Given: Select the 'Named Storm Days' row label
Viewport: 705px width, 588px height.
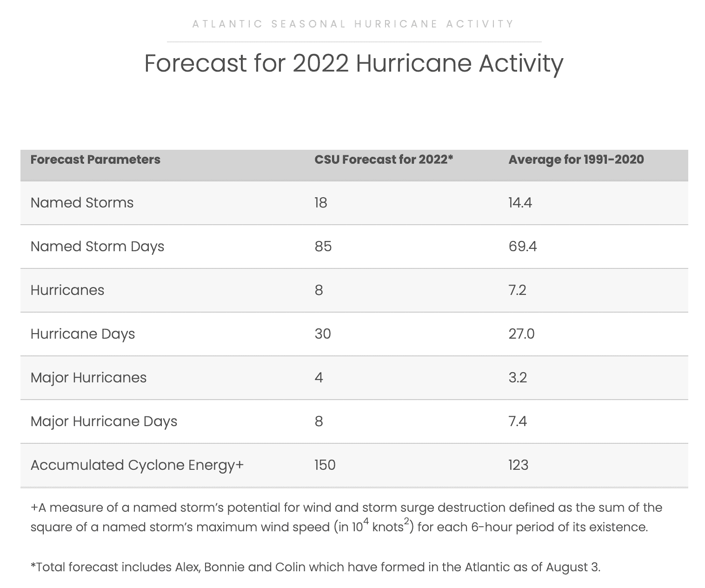Looking at the screenshot, I should coord(97,247).
